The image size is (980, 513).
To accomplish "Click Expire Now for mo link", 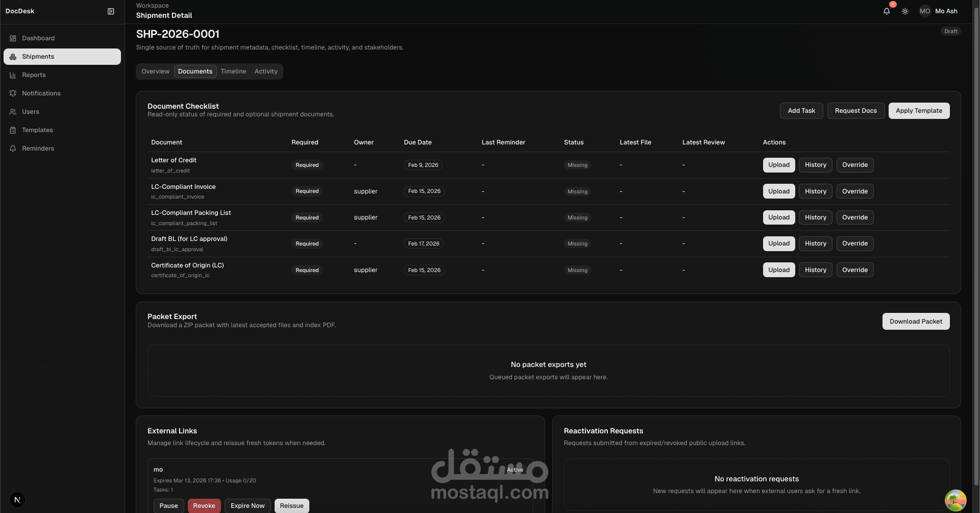I will click(248, 506).
